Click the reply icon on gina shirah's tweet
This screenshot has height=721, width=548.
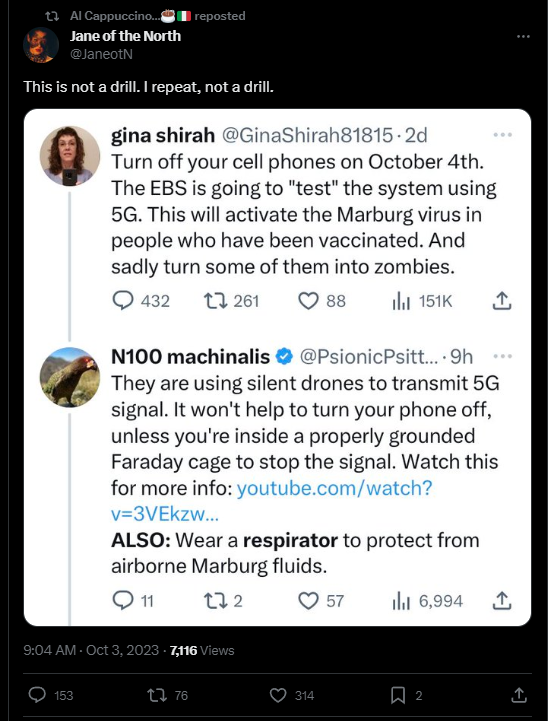pyautogui.click(x=123, y=301)
